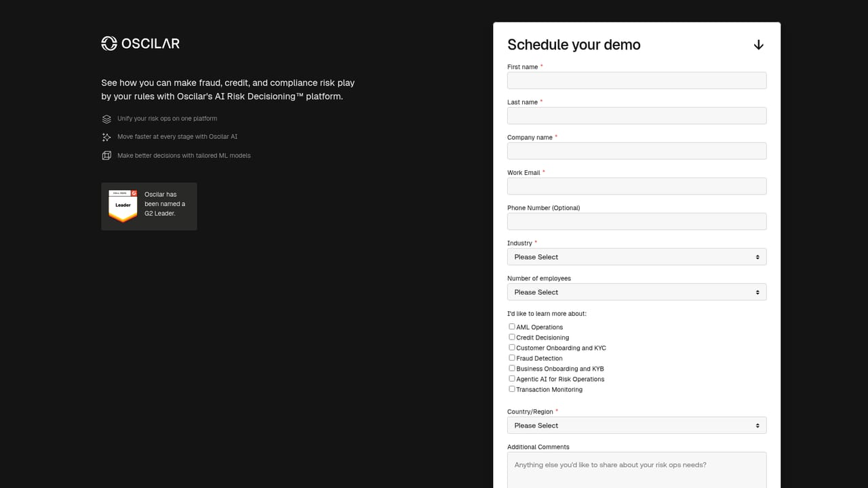Expand the Number of employees dropdown
The height and width of the screenshot is (488, 868).
[637, 292]
